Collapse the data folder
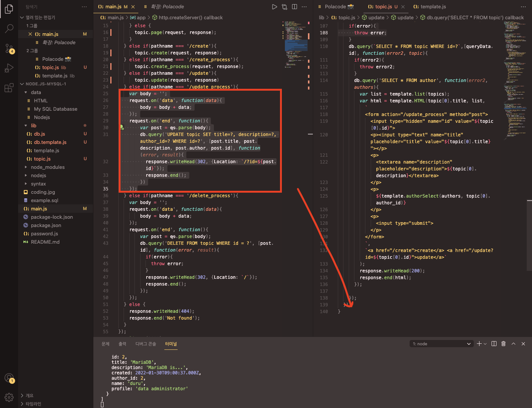 (26, 92)
